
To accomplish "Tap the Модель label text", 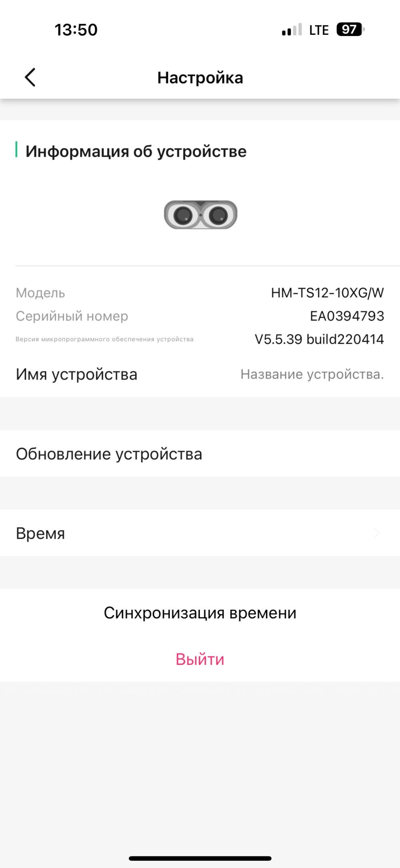I will point(40,293).
